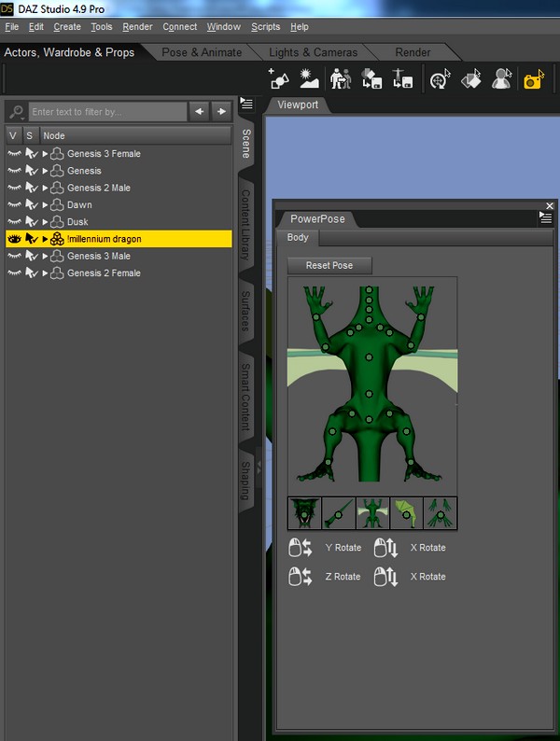Image resolution: width=560 pixels, height=741 pixels.
Task: Click the create new primitive toolbar icon
Action: click(x=278, y=78)
